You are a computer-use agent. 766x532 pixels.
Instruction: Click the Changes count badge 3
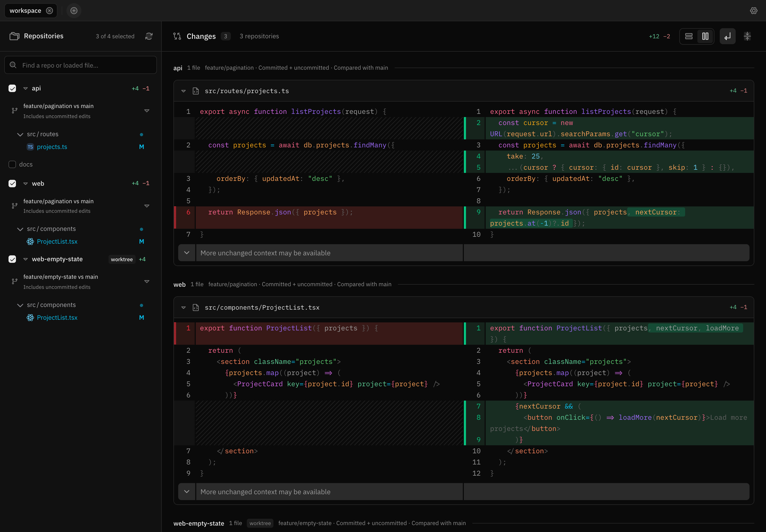coord(226,36)
